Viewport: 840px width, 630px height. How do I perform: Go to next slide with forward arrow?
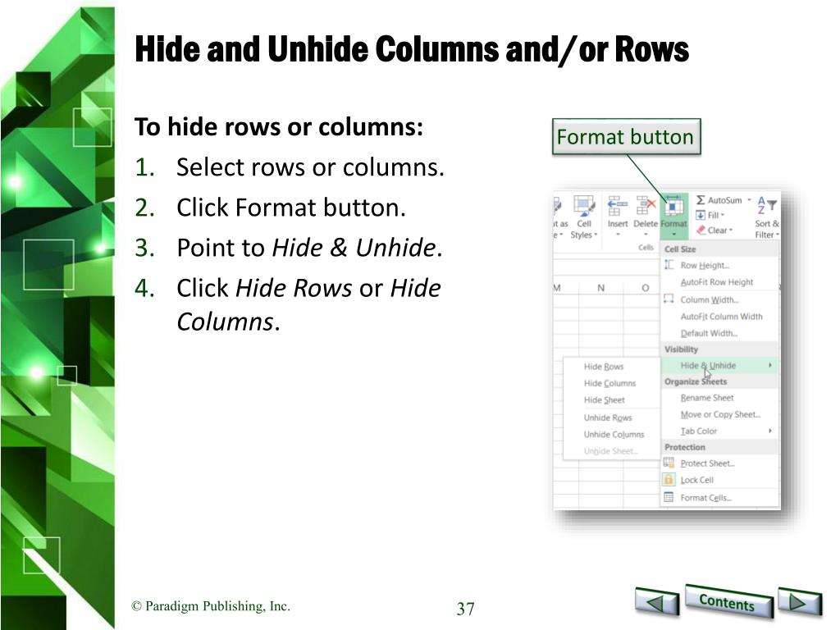(799, 601)
